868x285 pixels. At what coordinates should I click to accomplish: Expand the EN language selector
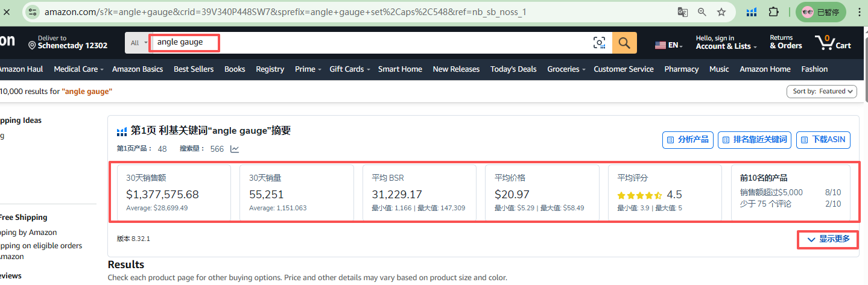click(669, 45)
